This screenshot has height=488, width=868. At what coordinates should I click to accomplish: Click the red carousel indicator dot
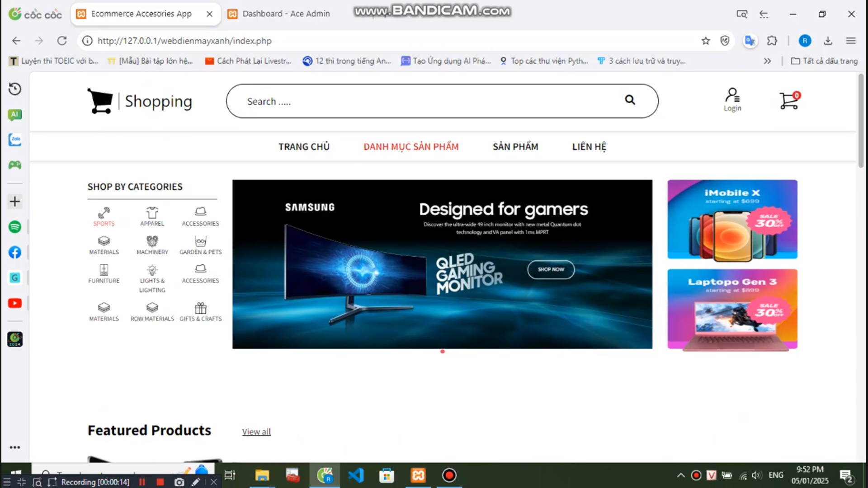[443, 352]
